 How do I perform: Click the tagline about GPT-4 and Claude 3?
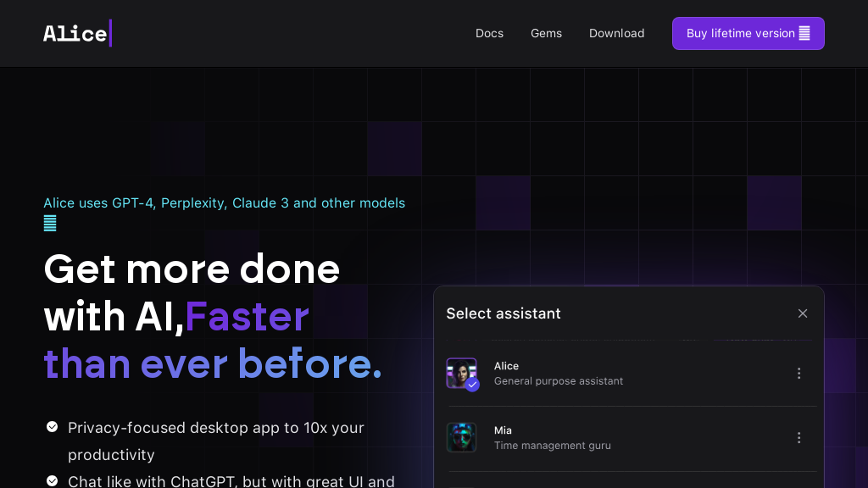click(x=224, y=203)
